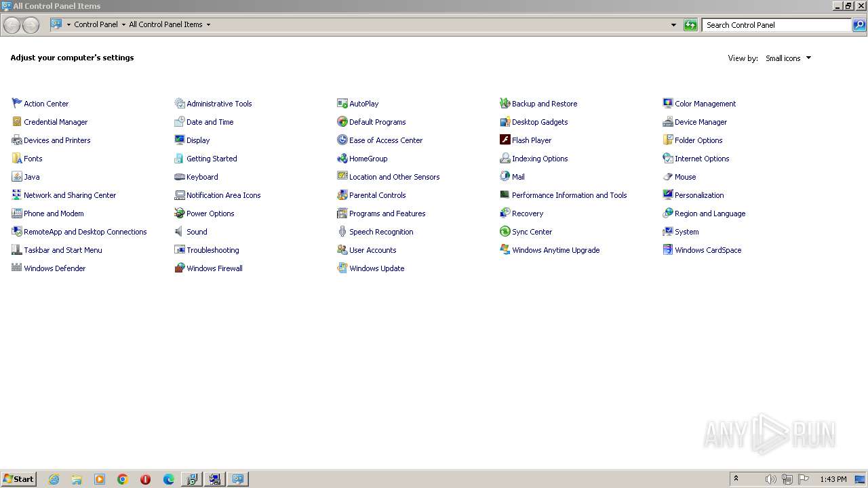Open the Windows Update icon

point(342,268)
